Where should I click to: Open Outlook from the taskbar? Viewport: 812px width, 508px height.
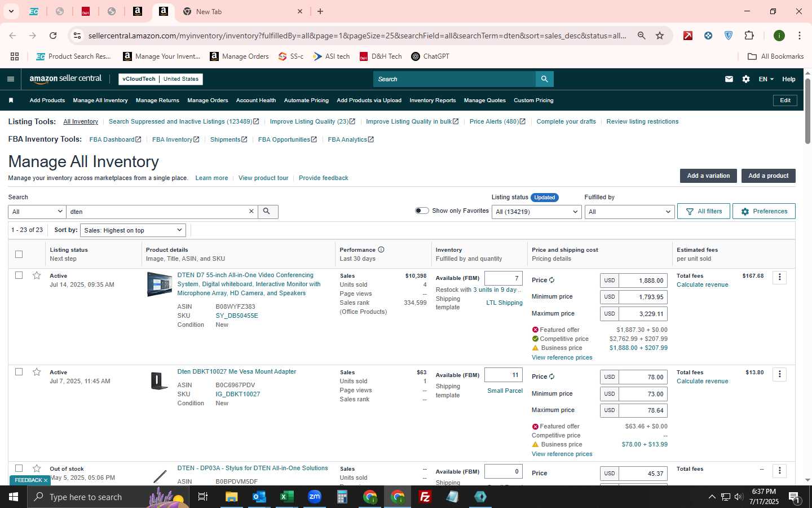(x=259, y=497)
